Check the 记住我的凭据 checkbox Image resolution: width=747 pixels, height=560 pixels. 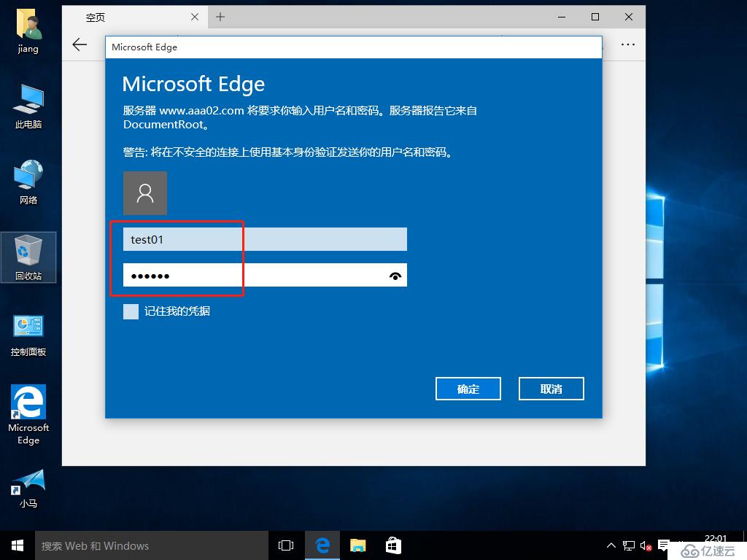click(131, 312)
